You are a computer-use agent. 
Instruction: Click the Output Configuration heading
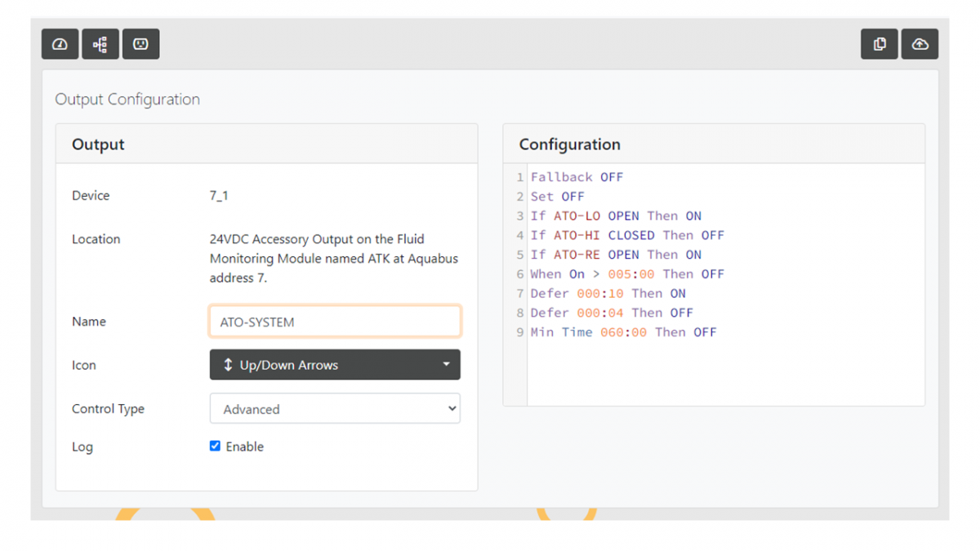point(127,100)
